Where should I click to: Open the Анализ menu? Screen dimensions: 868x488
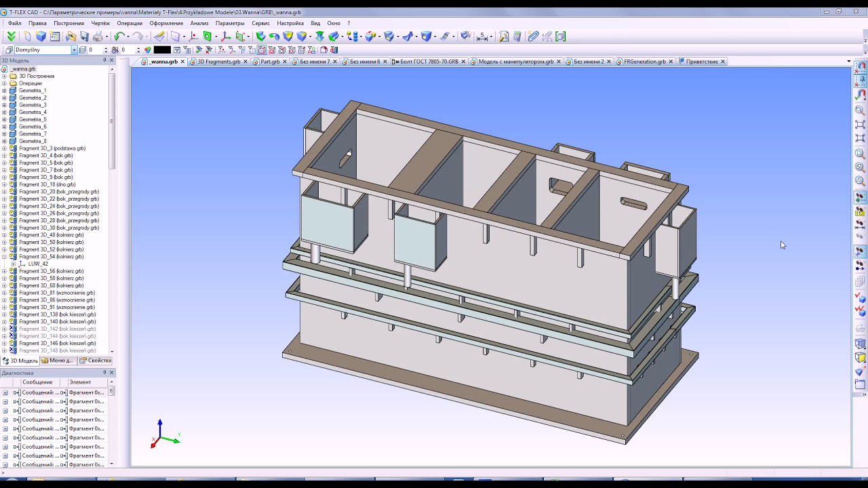click(x=199, y=23)
